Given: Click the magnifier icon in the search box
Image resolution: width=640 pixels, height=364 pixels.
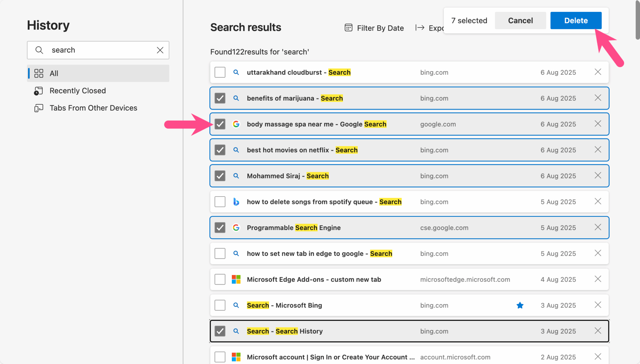Looking at the screenshot, I should pyautogui.click(x=39, y=50).
